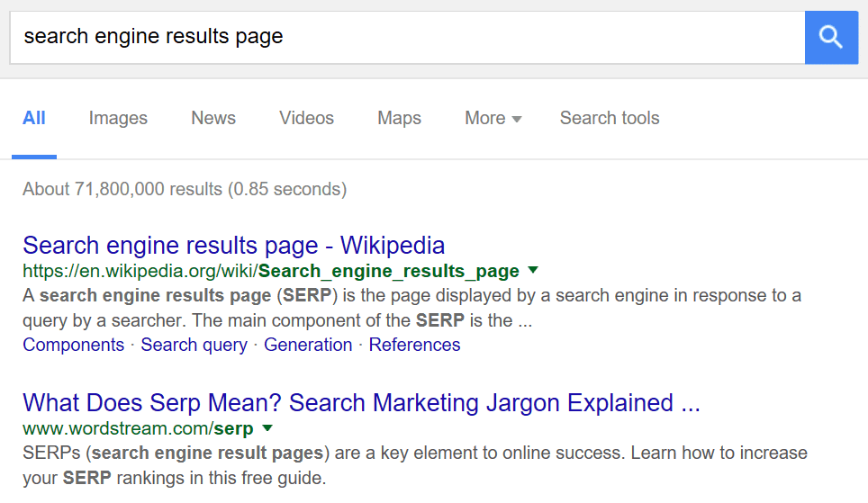868x503 pixels.
Task: Follow the Generation sitelink
Action: (308, 345)
